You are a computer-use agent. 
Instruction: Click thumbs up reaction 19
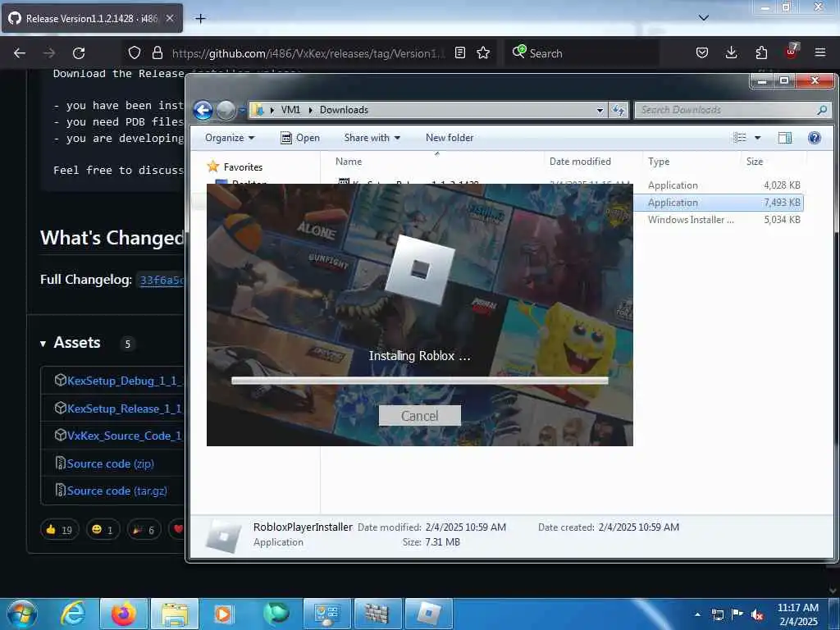click(59, 530)
